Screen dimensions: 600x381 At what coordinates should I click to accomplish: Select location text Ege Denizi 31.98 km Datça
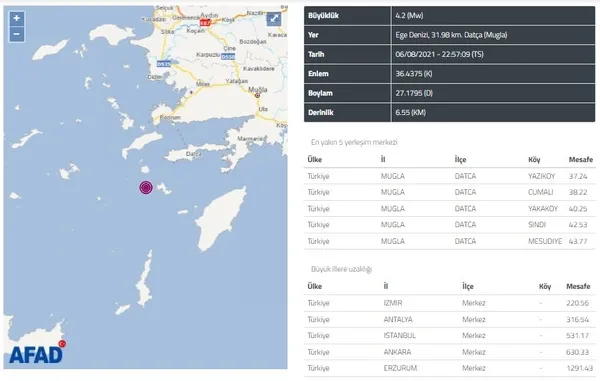451,35
